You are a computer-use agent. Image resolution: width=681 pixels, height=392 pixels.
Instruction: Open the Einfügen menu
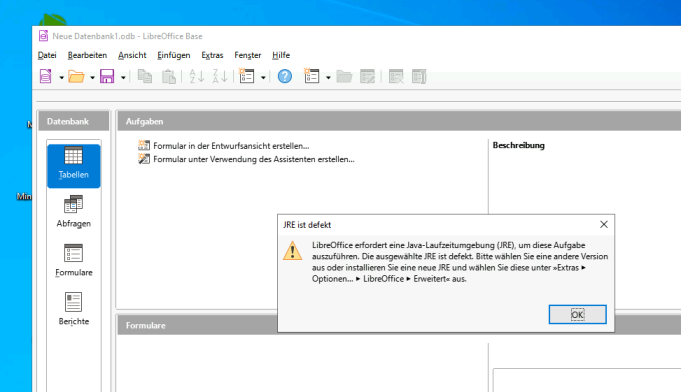174,55
